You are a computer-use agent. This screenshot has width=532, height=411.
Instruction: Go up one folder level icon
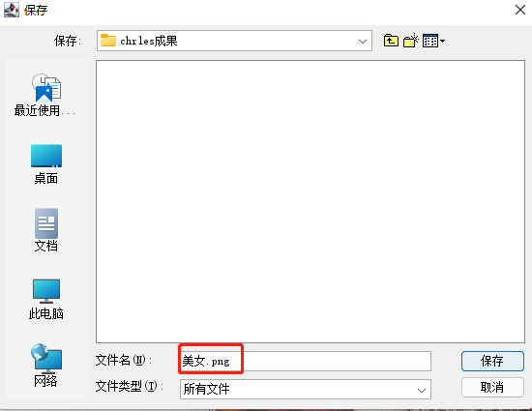coord(391,41)
